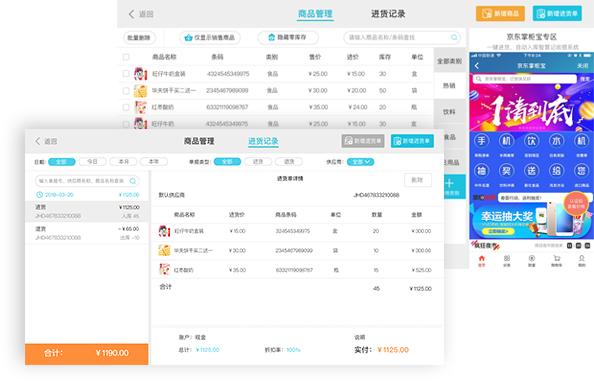The height and width of the screenshot is (383, 594).
Task: Tick checkbox for 华夫饼干买二送一 row
Action: point(126,91)
